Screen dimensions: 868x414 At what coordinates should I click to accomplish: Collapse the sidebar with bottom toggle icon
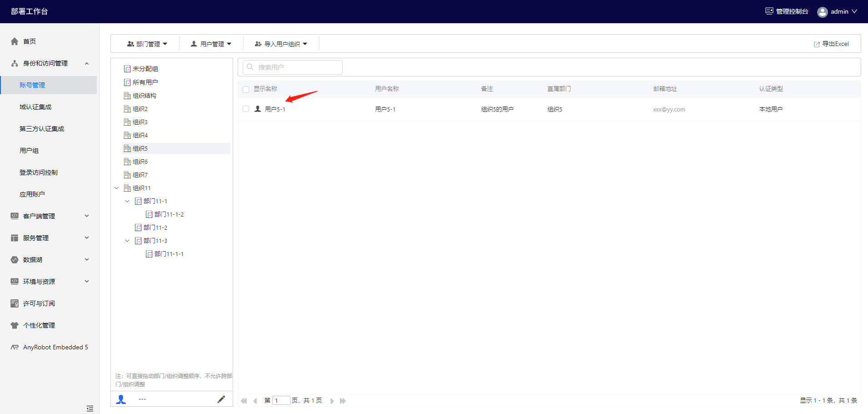(90, 409)
